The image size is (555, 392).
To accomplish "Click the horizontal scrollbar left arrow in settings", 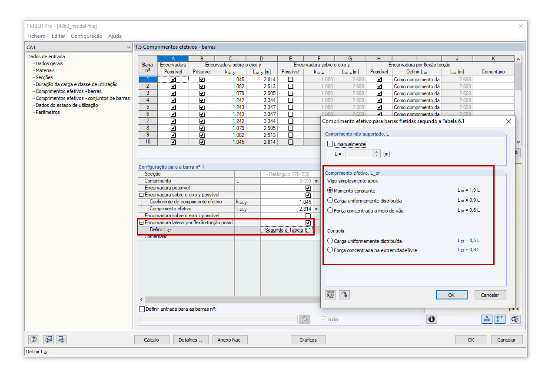I will (141, 300).
